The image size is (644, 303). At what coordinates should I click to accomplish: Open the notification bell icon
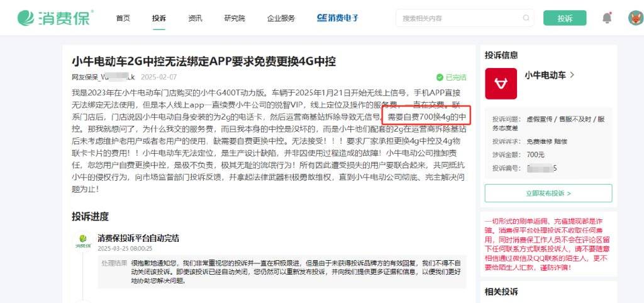click(x=607, y=18)
